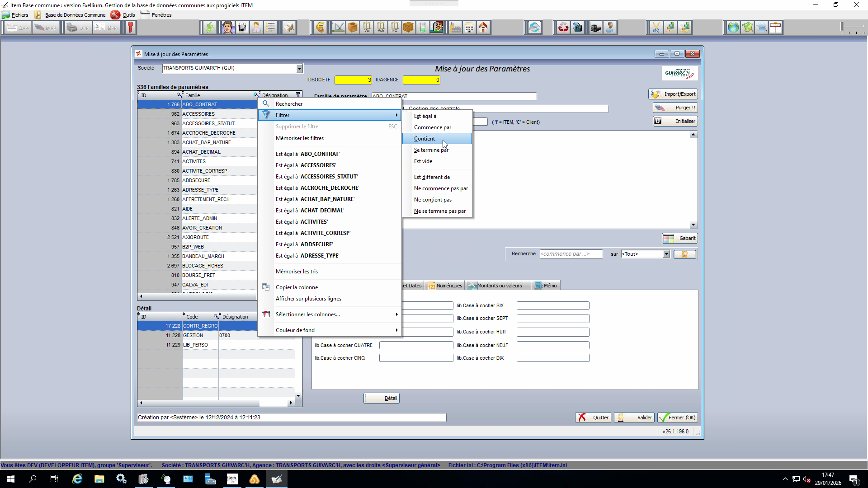The width and height of the screenshot is (868, 488).
Task: Click the factory building toolbar icon
Action: coord(455,28)
